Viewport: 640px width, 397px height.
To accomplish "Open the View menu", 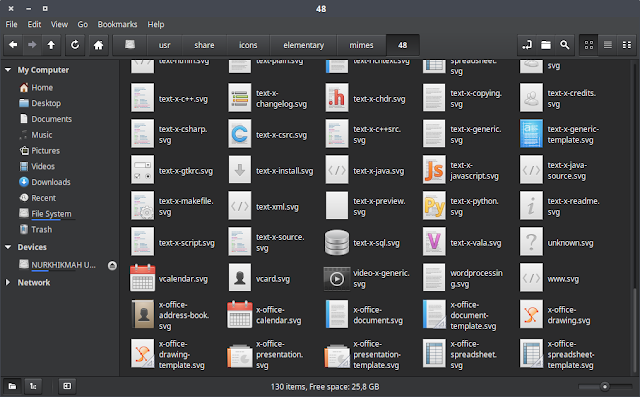I will (59, 24).
